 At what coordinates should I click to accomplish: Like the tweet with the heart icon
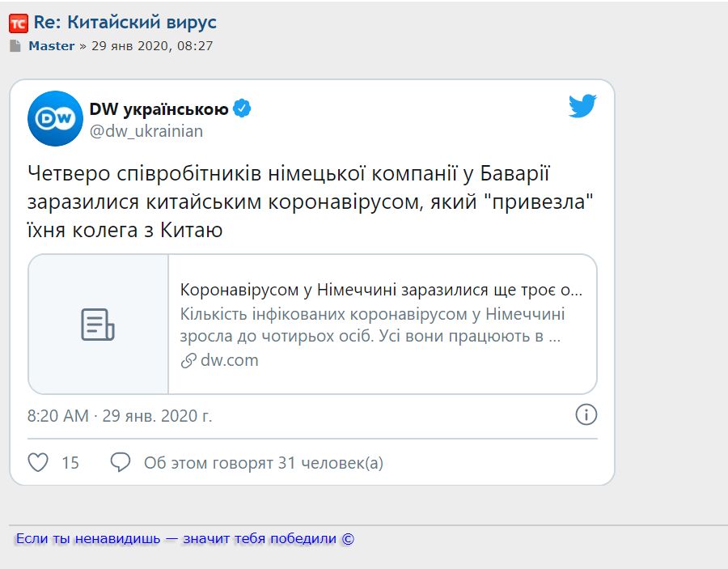pyautogui.click(x=38, y=462)
